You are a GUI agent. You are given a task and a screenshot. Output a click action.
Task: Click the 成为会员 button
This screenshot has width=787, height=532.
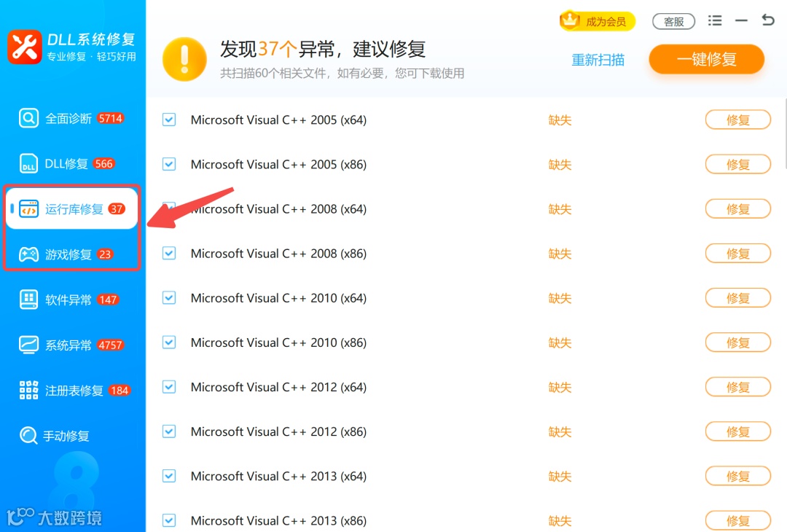[598, 21]
